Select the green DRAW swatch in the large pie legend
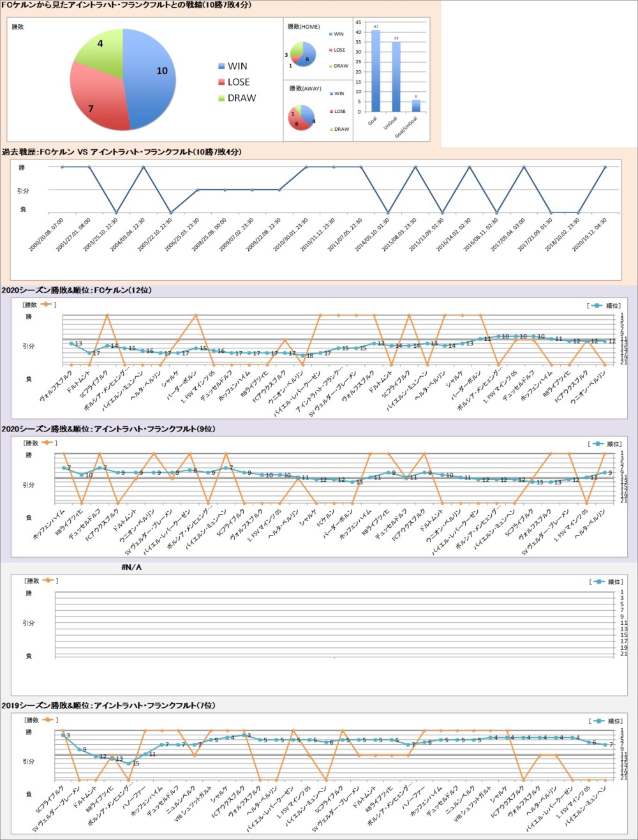 point(221,98)
